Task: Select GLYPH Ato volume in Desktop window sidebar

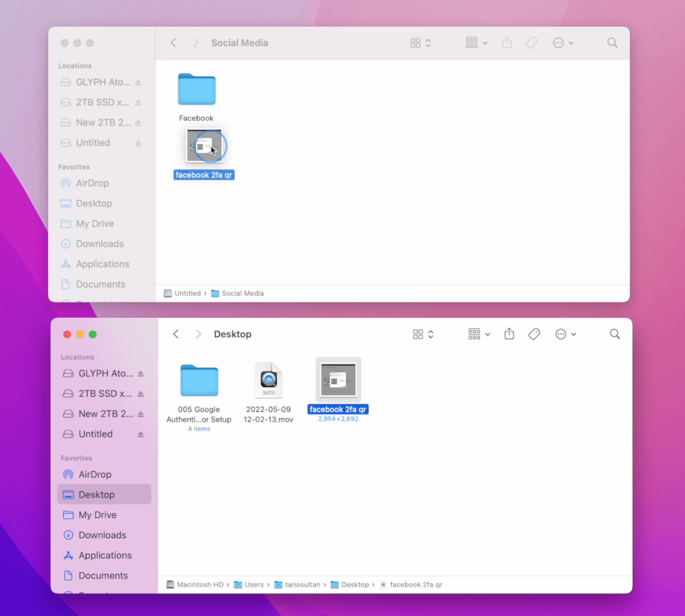Action: 99,373
